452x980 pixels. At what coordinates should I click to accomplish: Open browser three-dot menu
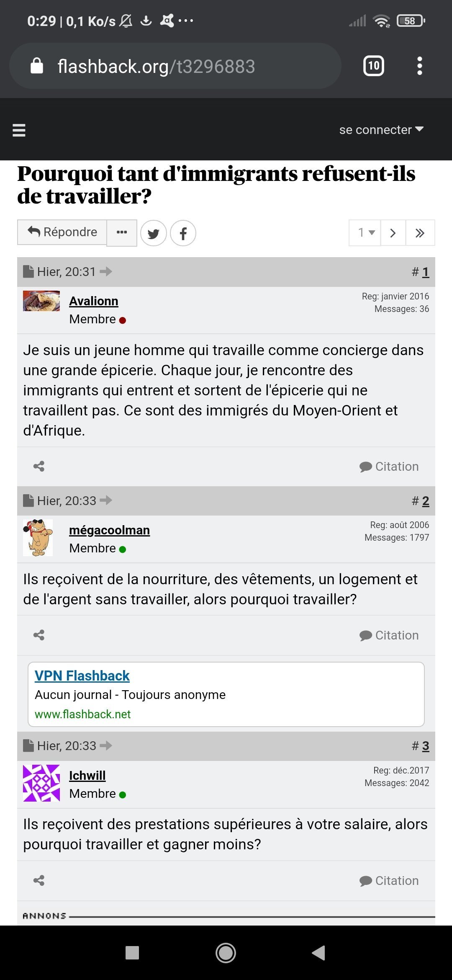pyautogui.click(x=419, y=66)
